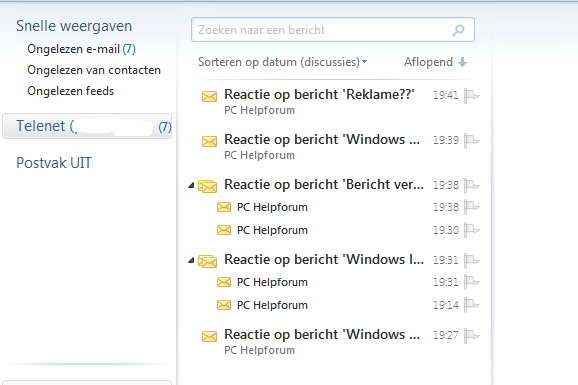
Task: Click envelope icon of child message at 19:38
Action: pyautogui.click(x=224, y=207)
